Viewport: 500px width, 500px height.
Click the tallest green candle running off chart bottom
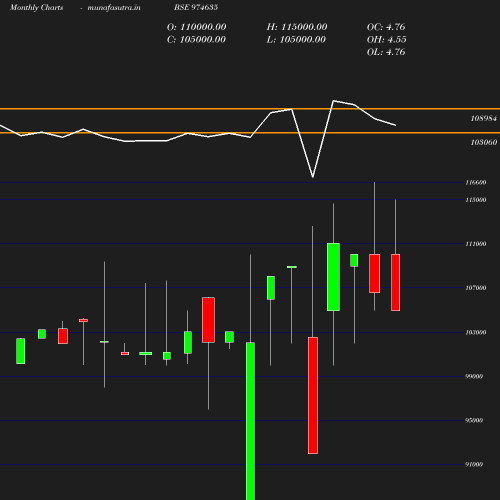(x=250, y=421)
